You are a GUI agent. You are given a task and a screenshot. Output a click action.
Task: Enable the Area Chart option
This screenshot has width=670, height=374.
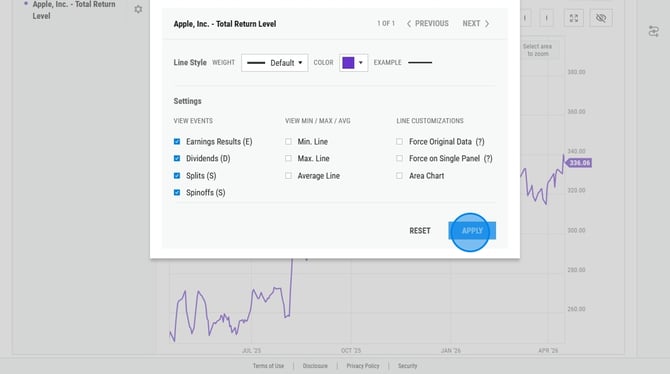click(x=399, y=176)
